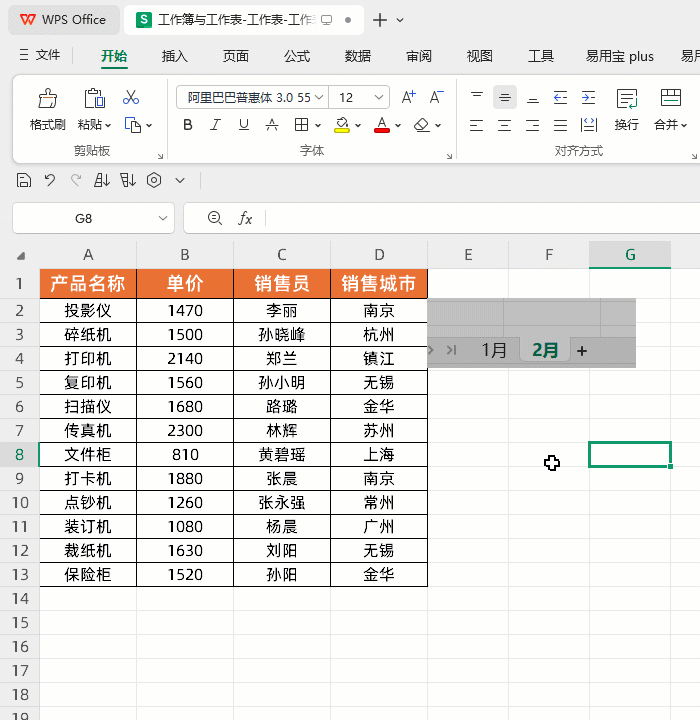Open the fill color dropdown arrow
The image size is (700, 720).
[358, 125]
